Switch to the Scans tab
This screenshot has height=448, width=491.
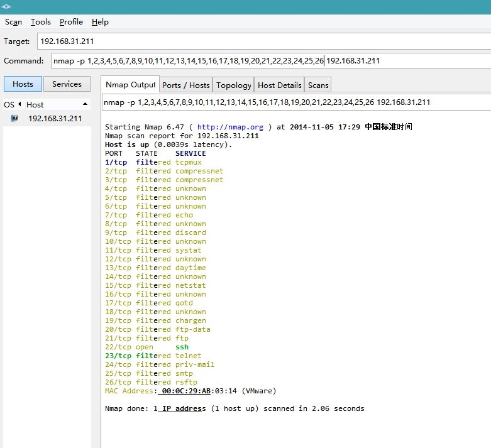click(318, 85)
